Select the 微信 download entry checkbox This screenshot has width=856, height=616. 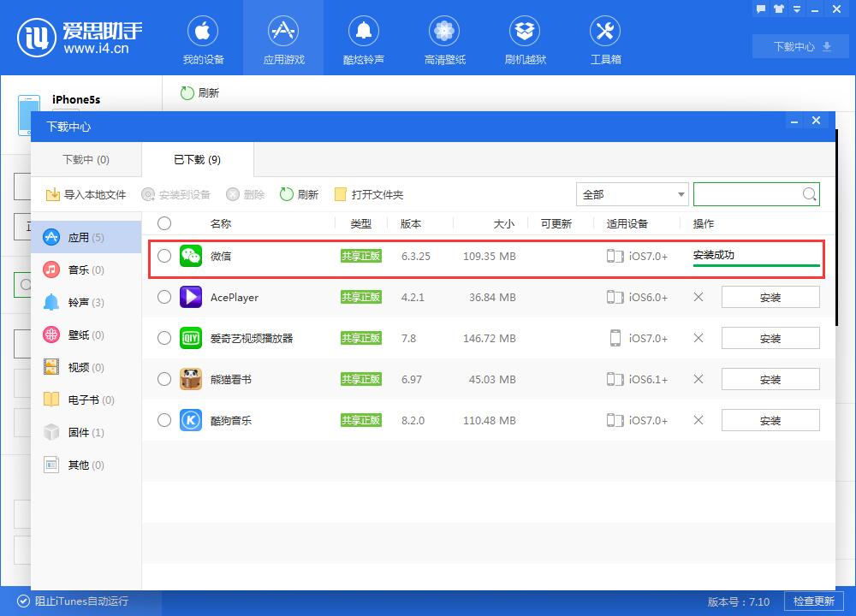pos(163,256)
